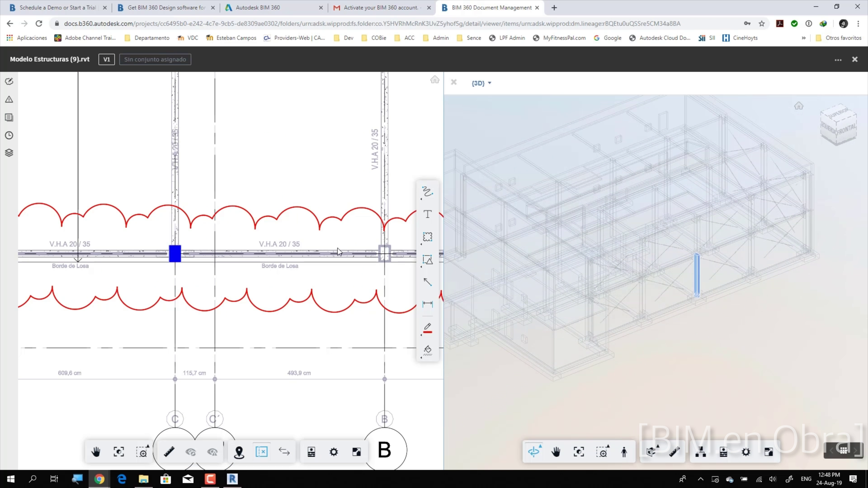Open the red markup color picker
868x488 pixels.
pos(427,327)
